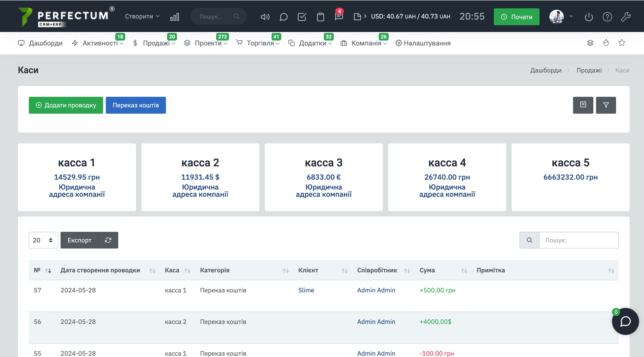The width and height of the screenshot is (644, 357).
Task: Click the +500.00 грн amount
Action: [438, 290]
